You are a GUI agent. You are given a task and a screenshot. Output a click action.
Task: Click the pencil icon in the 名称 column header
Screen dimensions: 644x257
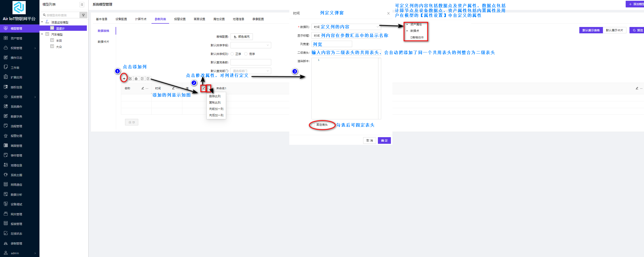tap(143, 88)
